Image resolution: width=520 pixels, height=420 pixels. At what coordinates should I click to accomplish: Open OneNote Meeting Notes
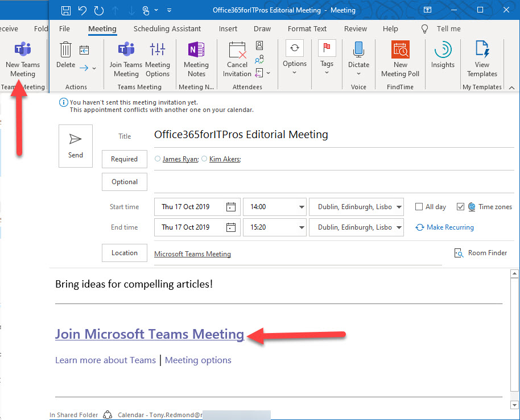coord(196,60)
